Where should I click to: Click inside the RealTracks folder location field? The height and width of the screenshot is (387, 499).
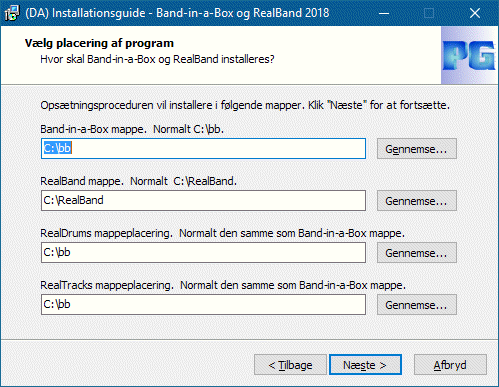pos(203,305)
